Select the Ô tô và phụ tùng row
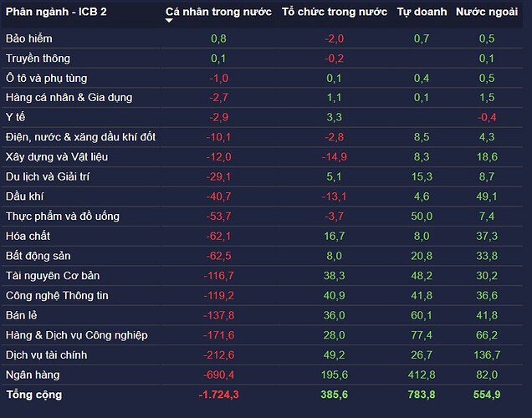Image resolution: width=532 pixels, height=418 pixels. 47,78
